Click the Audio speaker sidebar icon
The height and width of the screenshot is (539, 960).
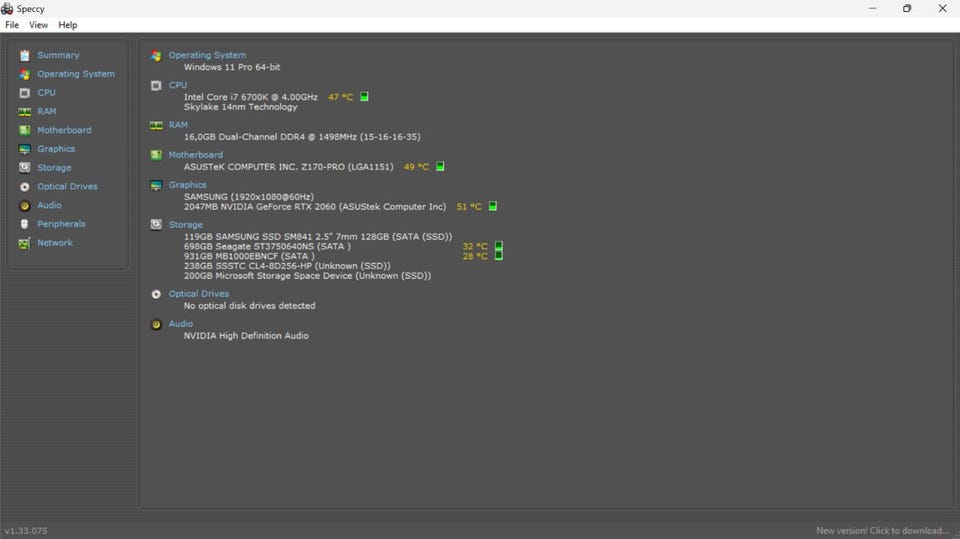24,206
